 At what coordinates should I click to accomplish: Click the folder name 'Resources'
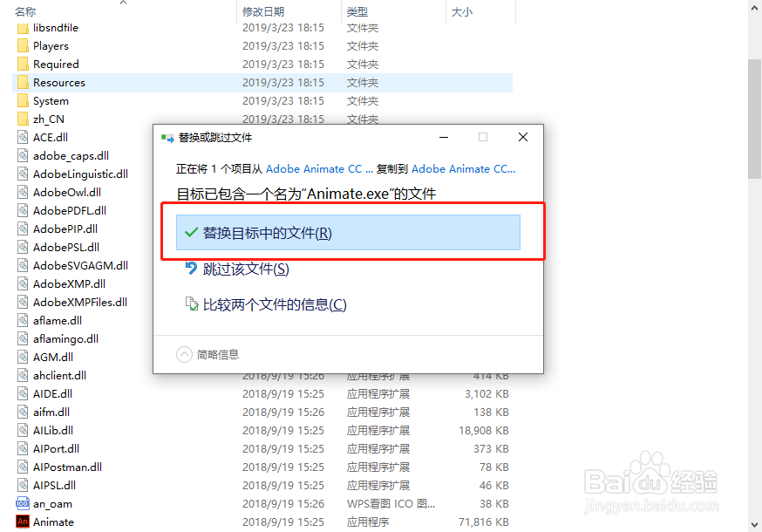point(59,82)
